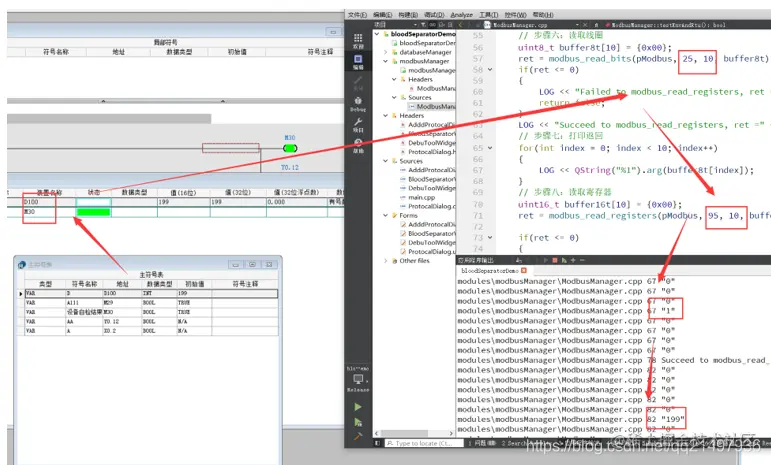Go back in editor navigation history
This screenshot has height=465, width=771.
pos(461,25)
